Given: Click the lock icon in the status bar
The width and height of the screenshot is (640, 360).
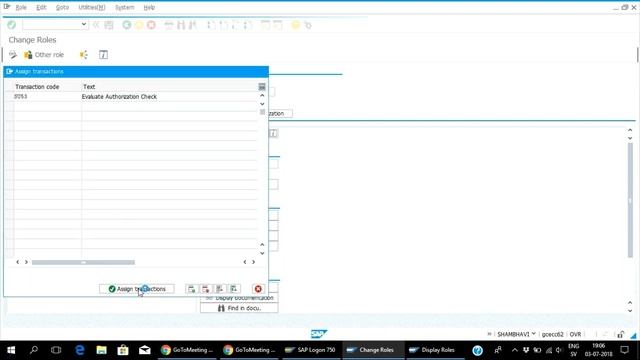Looking at the screenshot, I should pyautogui.click(x=620, y=334).
